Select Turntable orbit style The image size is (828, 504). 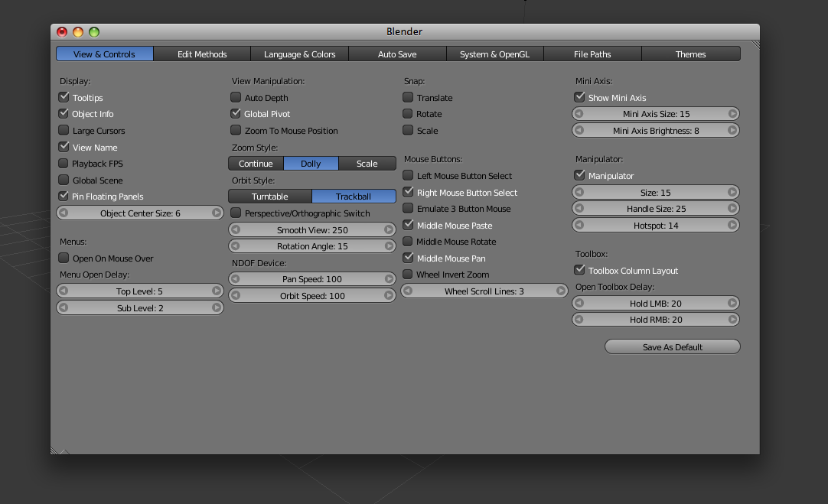[270, 197]
